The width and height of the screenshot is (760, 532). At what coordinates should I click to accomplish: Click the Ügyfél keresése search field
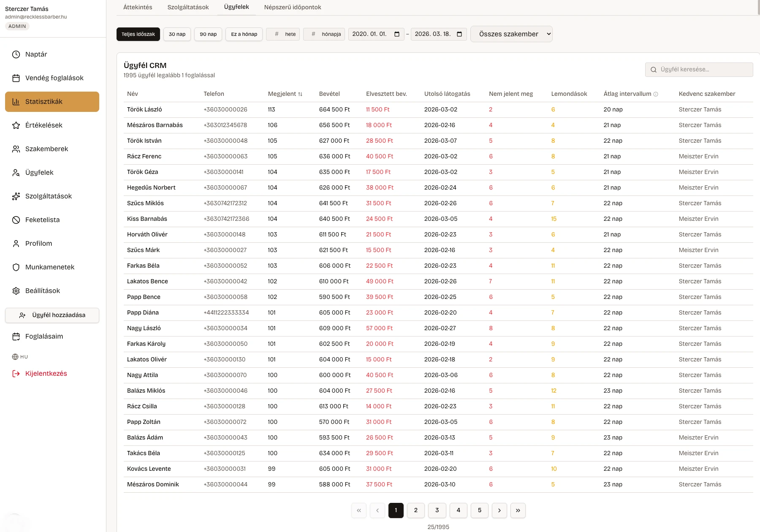tap(699, 70)
